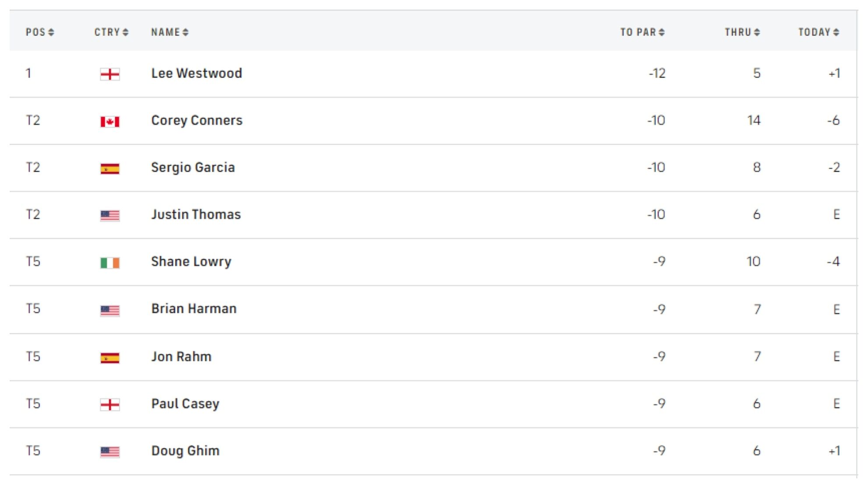Click USA flag beside Brian Harman
868x488 pixels.
pyautogui.click(x=110, y=310)
